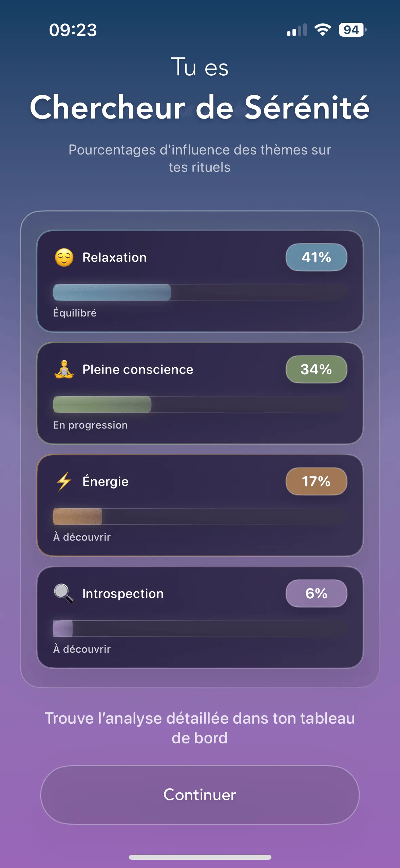Tap the home indicator bar
This screenshot has width=400, height=868.
pos(200,857)
